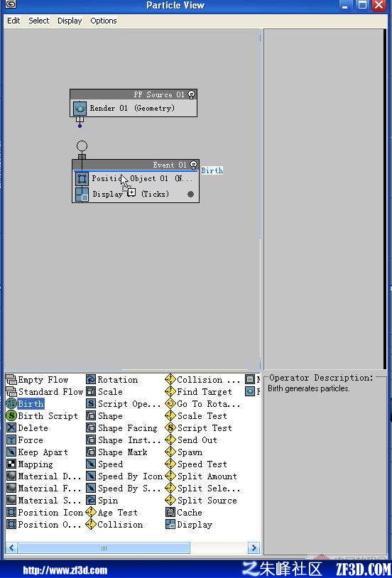
Task: Pick the Delete operator icon
Action: tap(11, 428)
